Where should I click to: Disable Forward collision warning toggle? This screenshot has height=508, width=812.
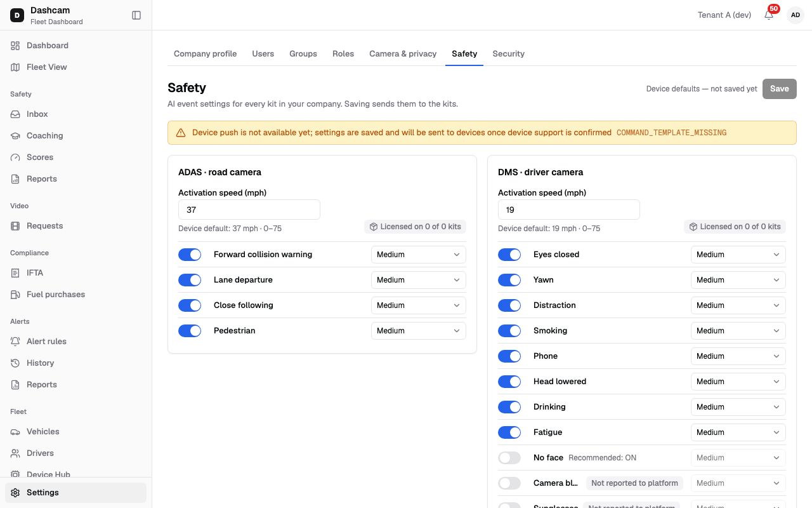[190, 255]
